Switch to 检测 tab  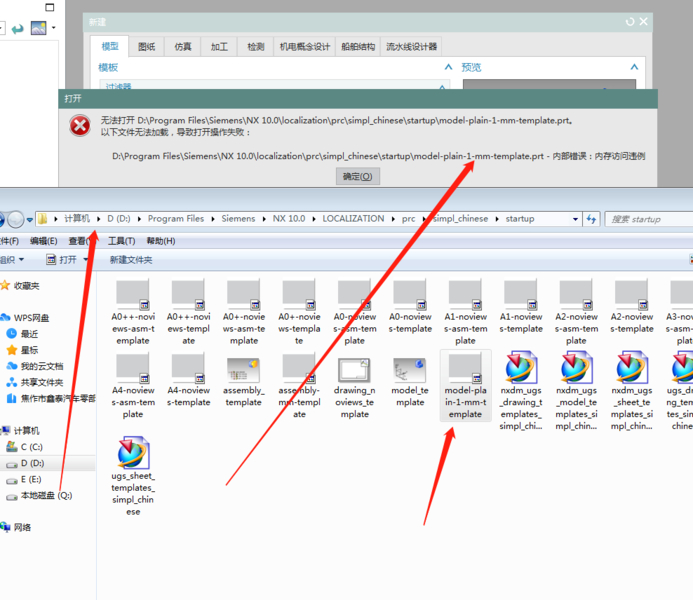click(x=255, y=46)
